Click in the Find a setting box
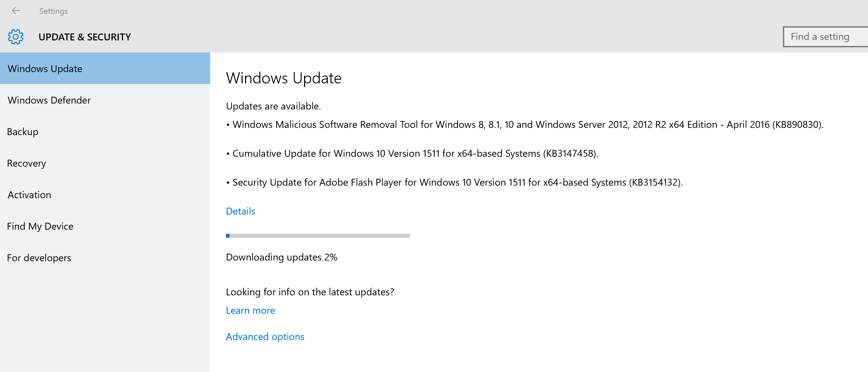 pos(826,37)
